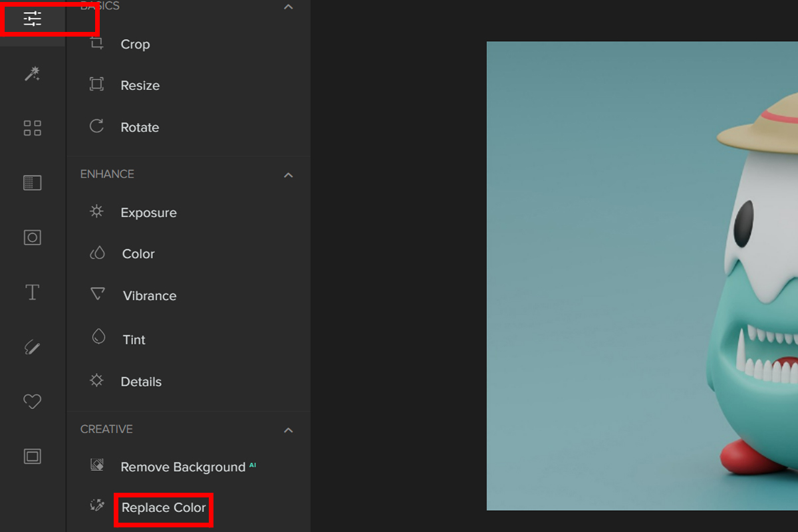798x532 pixels.
Task: Collapse the Enhance section chevron
Action: [x=288, y=175]
